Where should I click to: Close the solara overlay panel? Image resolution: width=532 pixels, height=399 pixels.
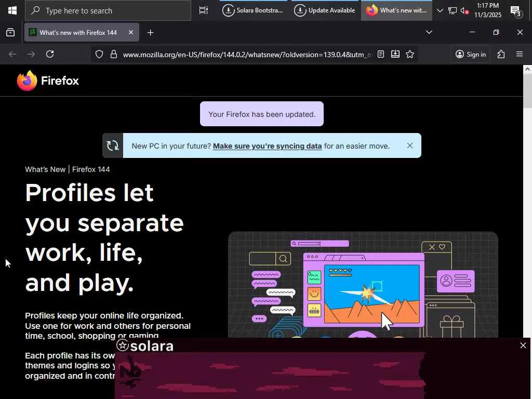[x=523, y=345]
